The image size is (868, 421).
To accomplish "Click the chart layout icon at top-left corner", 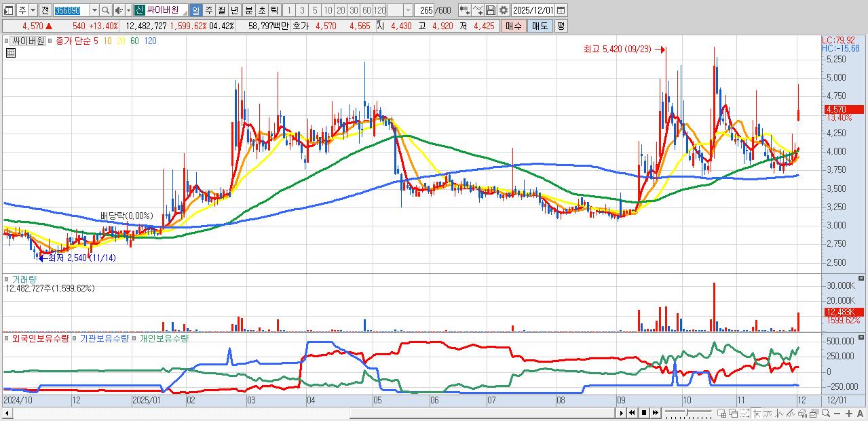I will tap(9, 10).
